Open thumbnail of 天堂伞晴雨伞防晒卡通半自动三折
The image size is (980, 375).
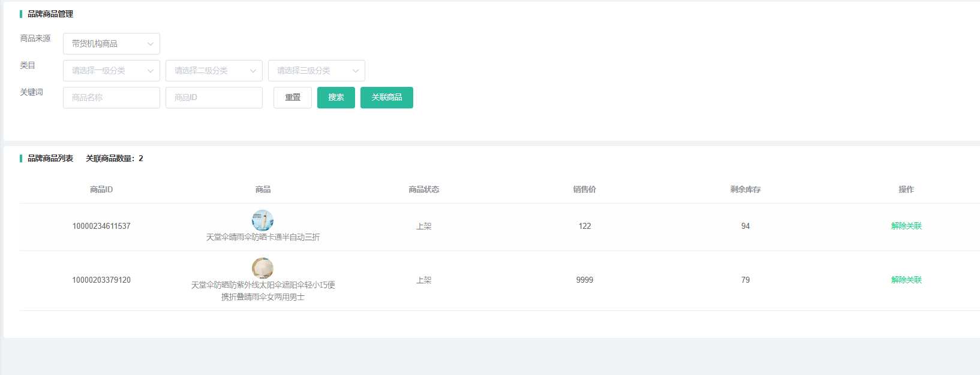click(263, 220)
